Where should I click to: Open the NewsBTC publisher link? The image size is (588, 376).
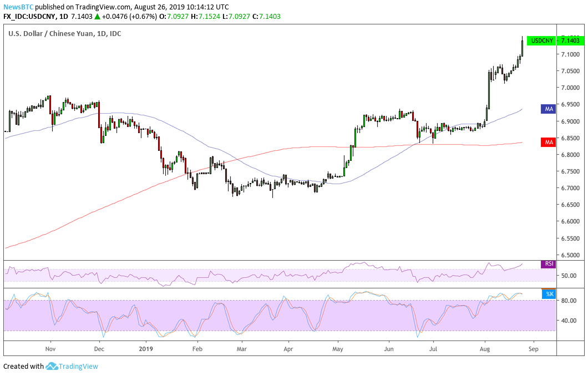18,7
